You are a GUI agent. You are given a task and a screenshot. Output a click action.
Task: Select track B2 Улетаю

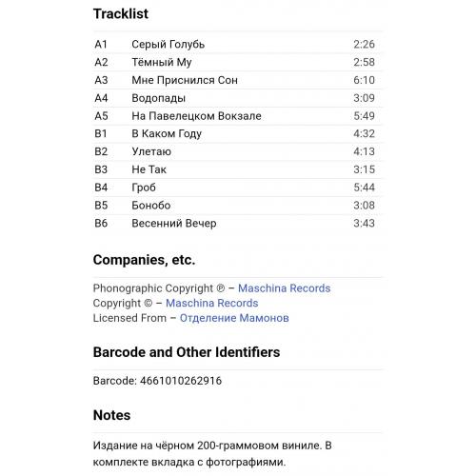click(x=238, y=151)
